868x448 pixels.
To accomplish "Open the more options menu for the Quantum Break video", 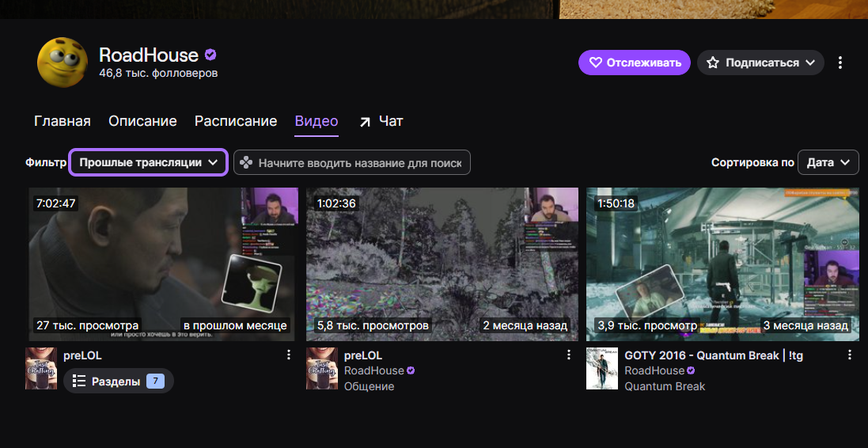I will tap(850, 355).
